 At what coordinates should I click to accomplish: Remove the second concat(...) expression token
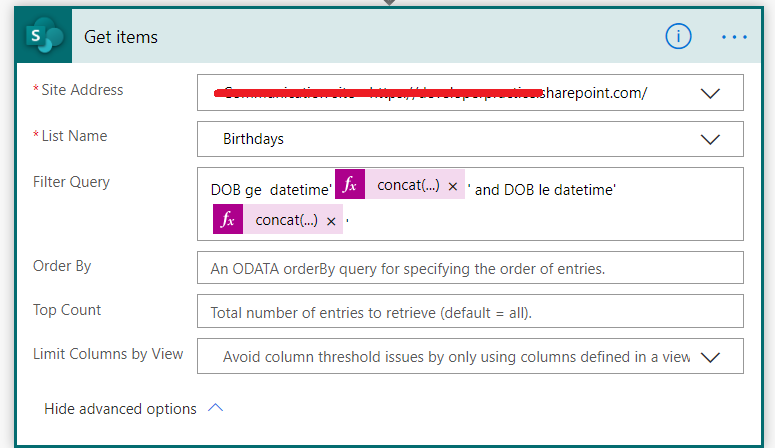331,221
